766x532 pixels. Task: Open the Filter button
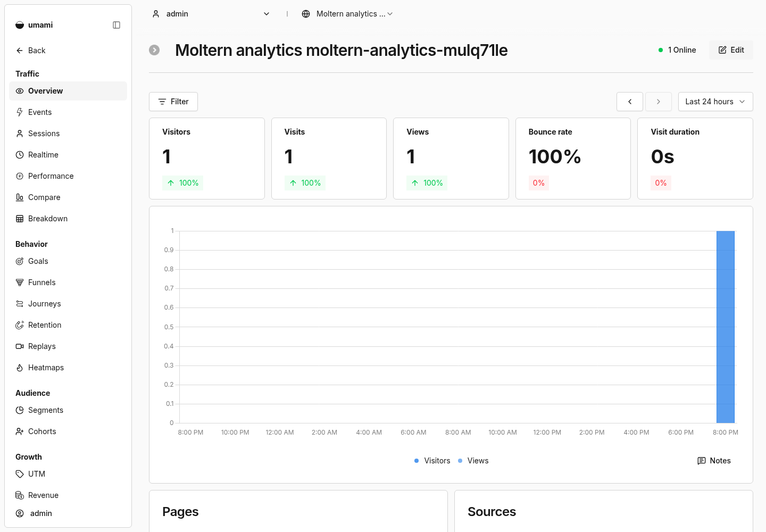(173, 102)
